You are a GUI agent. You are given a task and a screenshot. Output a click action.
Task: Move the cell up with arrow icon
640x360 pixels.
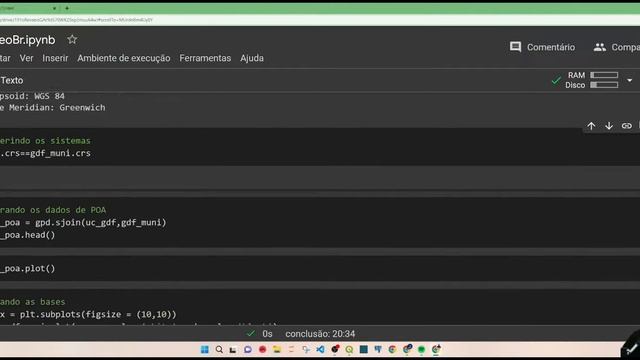pyautogui.click(x=591, y=126)
